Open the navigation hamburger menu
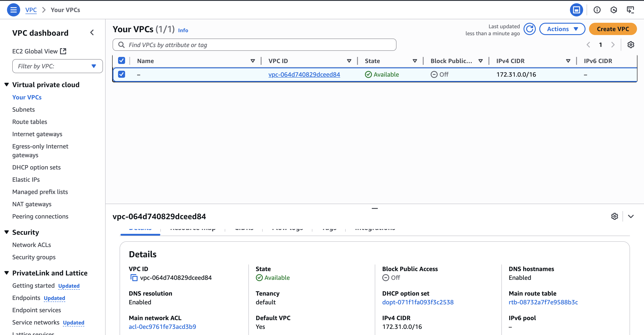 point(14,10)
